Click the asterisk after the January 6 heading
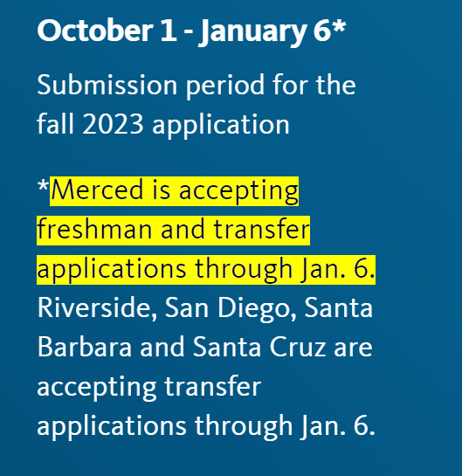 pyautogui.click(x=339, y=26)
